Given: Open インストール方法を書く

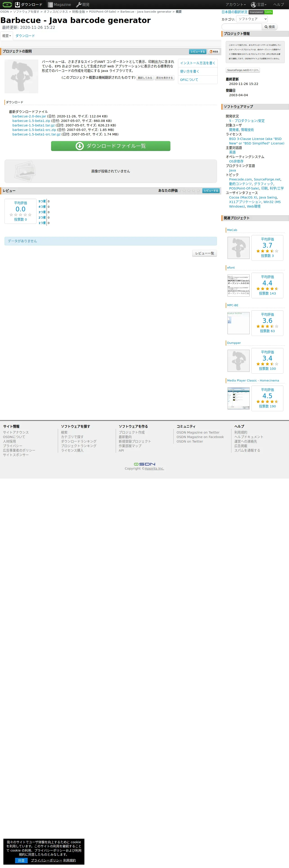Looking at the screenshot, I should (197, 63).
